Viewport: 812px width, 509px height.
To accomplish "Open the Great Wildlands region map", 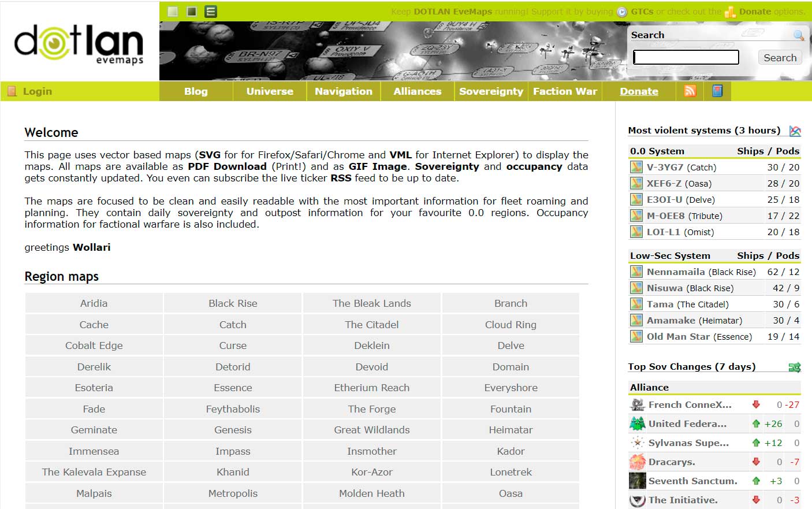I will click(372, 430).
